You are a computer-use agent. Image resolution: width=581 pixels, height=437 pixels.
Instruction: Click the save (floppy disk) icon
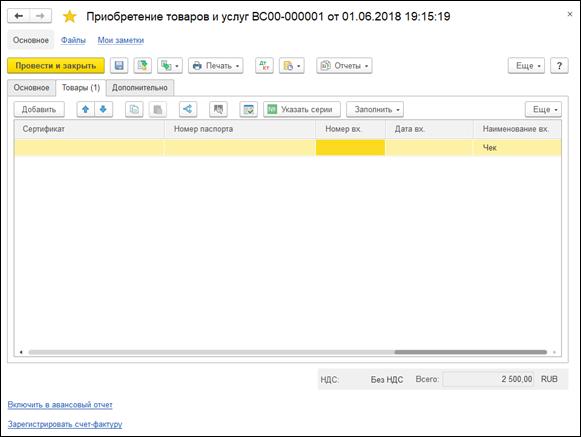119,66
